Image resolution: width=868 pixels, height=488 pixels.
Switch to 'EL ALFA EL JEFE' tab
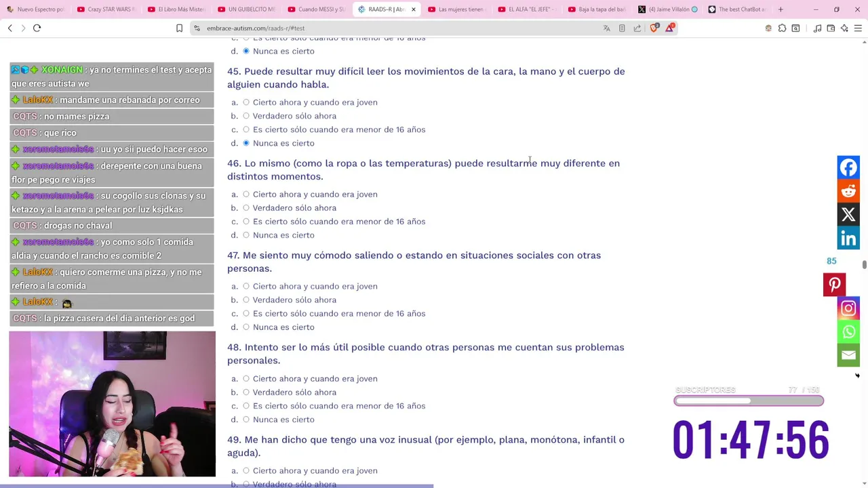527,9
